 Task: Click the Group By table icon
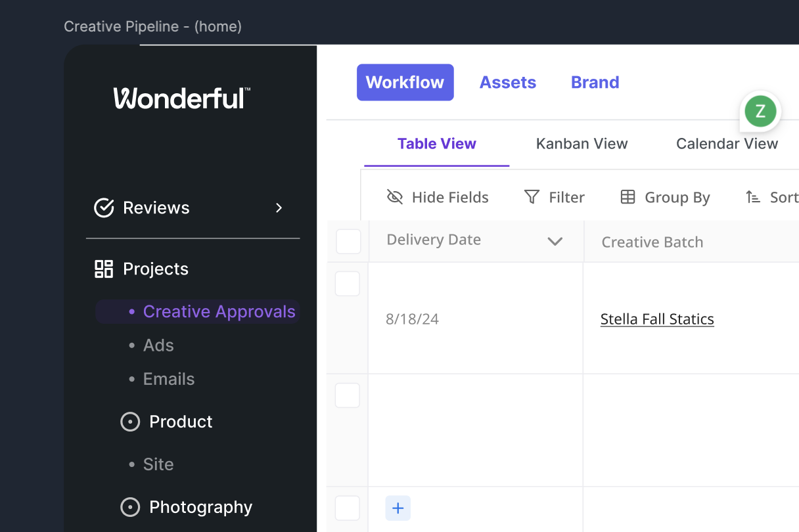(628, 197)
